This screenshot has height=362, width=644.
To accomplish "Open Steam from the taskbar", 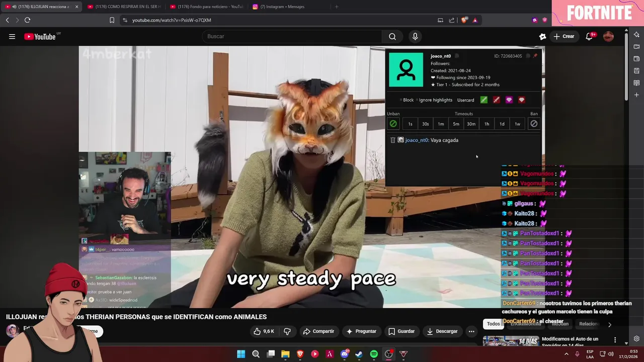I will (359, 354).
